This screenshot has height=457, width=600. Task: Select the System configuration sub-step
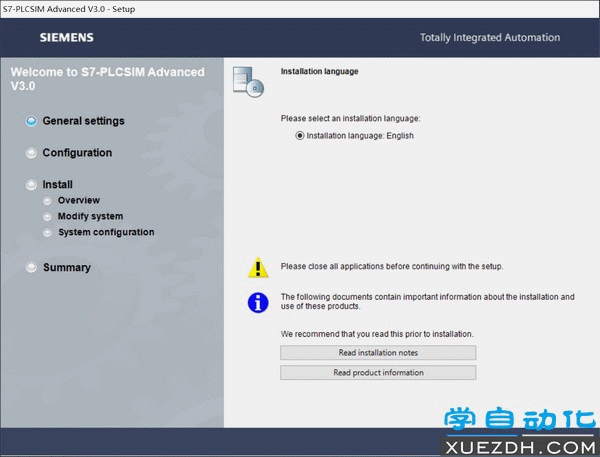[x=106, y=232]
